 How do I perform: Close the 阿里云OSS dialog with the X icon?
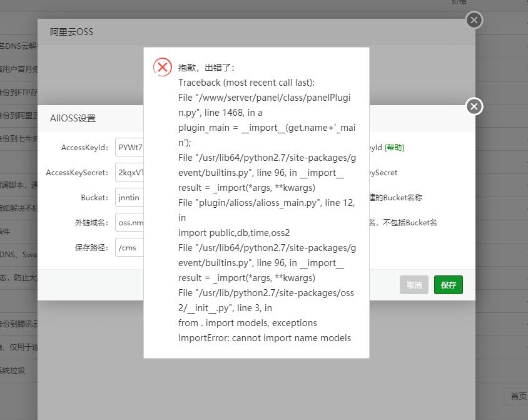tap(474, 20)
